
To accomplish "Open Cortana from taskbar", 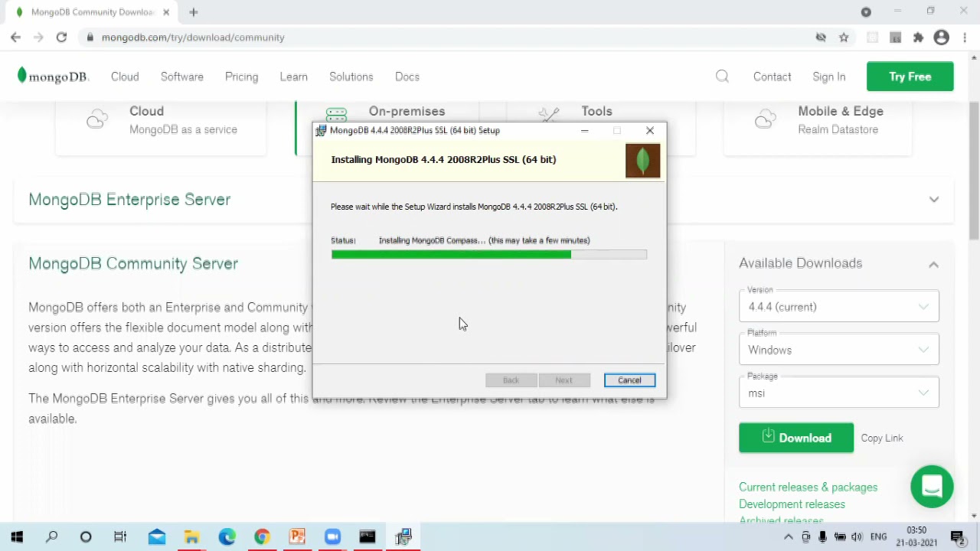I will [x=86, y=537].
